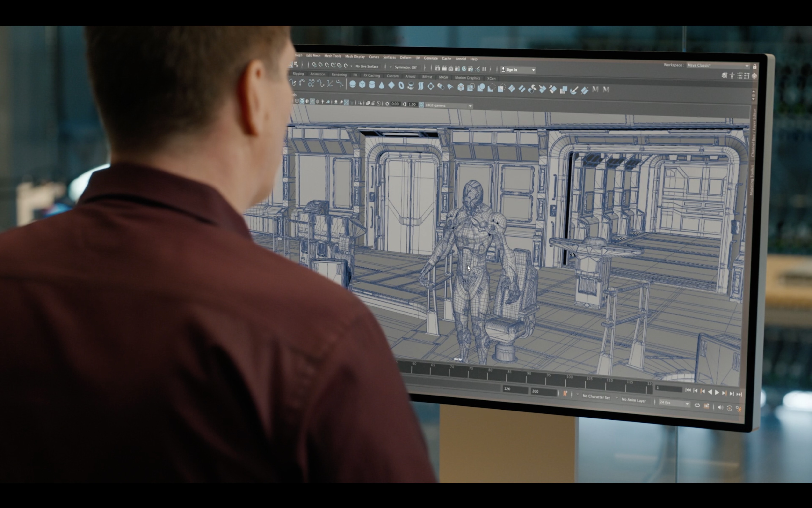Click the first M shelf icon
The height and width of the screenshot is (508, 812).
tap(595, 89)
